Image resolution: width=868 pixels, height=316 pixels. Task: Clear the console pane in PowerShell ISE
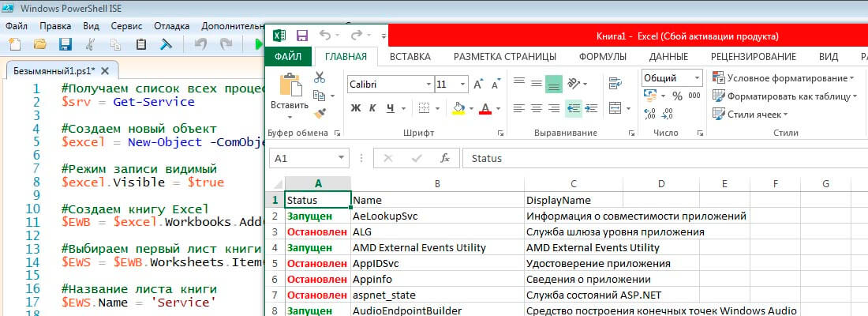click(166, 45)
